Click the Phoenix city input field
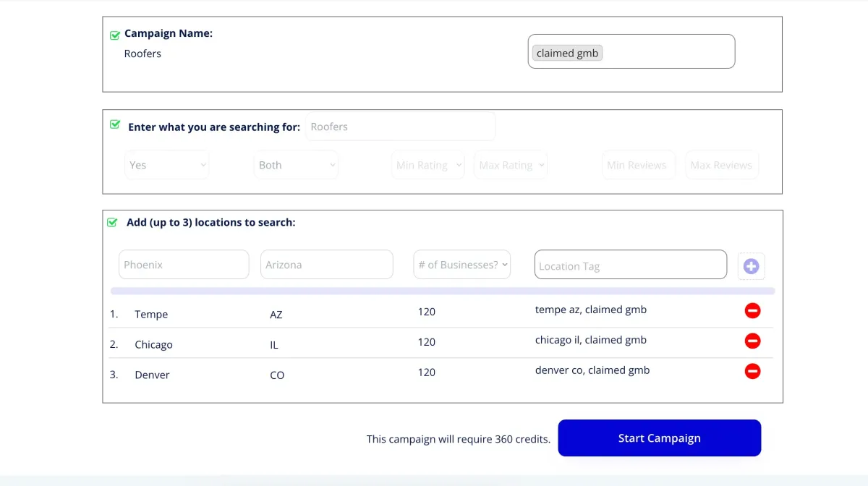This screenshot has width=868, height=486. 184,265
